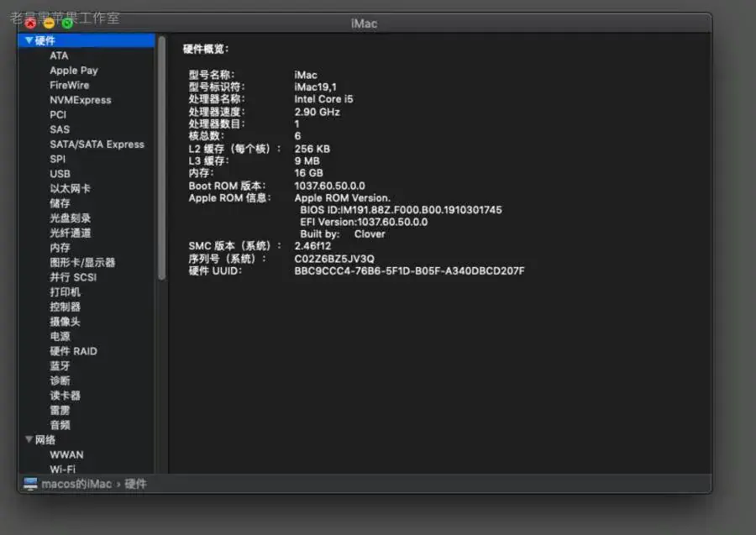This screenshot has height=535, width=756.
Task: Click L3 cache value 9 MB
Action: 307,161
